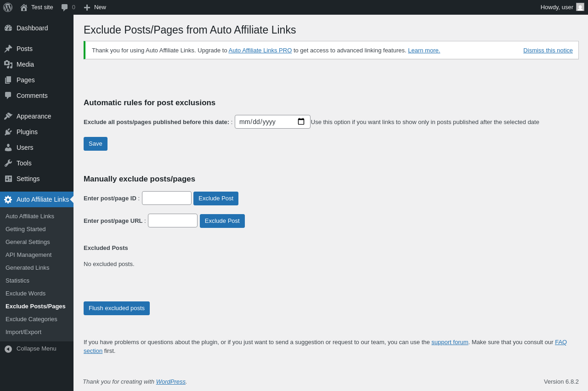
Task: Open the Pages menu item
Action: (x=37, y=80)
